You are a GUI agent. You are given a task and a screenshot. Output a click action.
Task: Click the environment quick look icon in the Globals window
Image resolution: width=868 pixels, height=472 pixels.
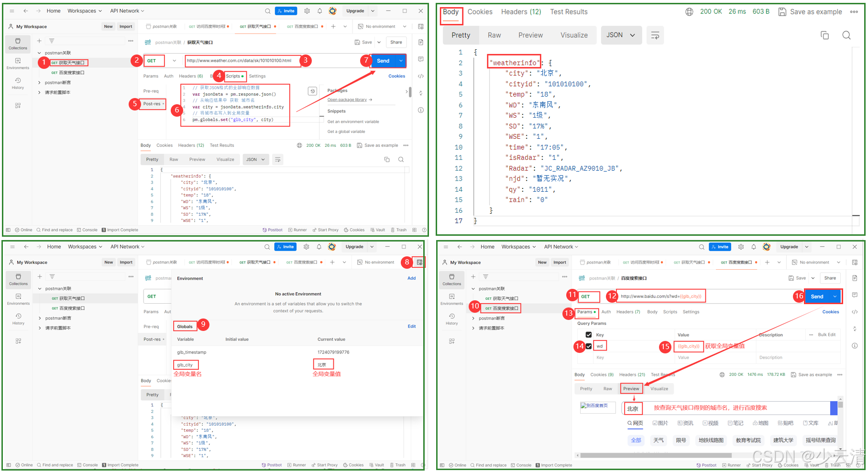[x=419, y=262]
